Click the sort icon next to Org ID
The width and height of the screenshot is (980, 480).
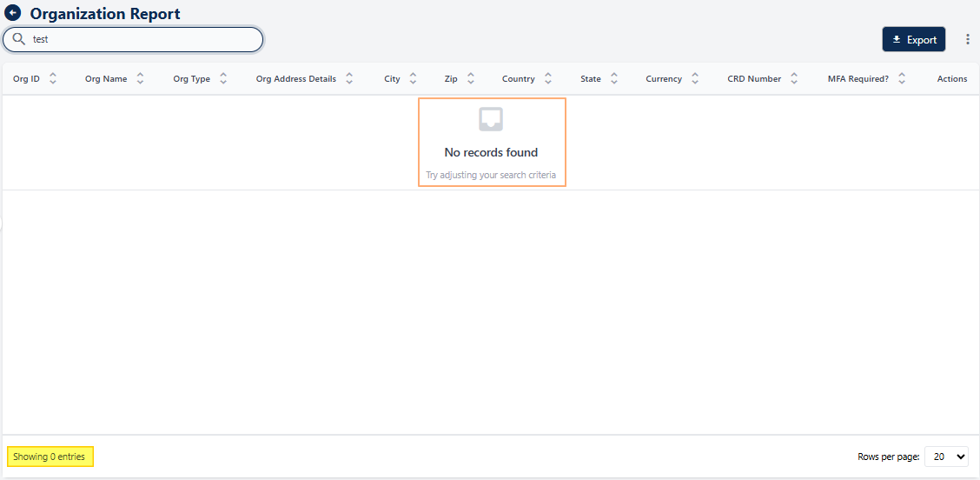tap(53, 78)
